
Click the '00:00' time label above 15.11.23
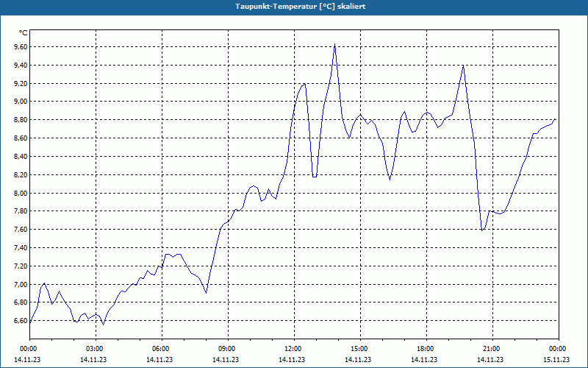(x=557, y=349)
